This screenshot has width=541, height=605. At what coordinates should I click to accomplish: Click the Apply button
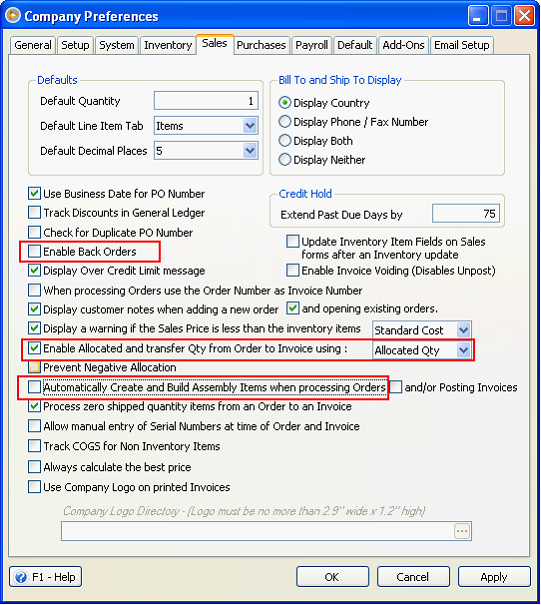point(494,577)
